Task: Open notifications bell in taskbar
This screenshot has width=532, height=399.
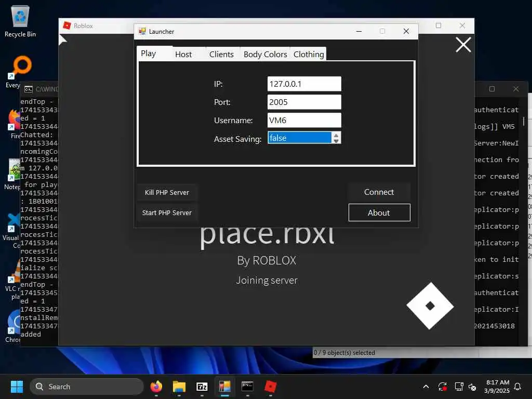Action: [517, 387]
